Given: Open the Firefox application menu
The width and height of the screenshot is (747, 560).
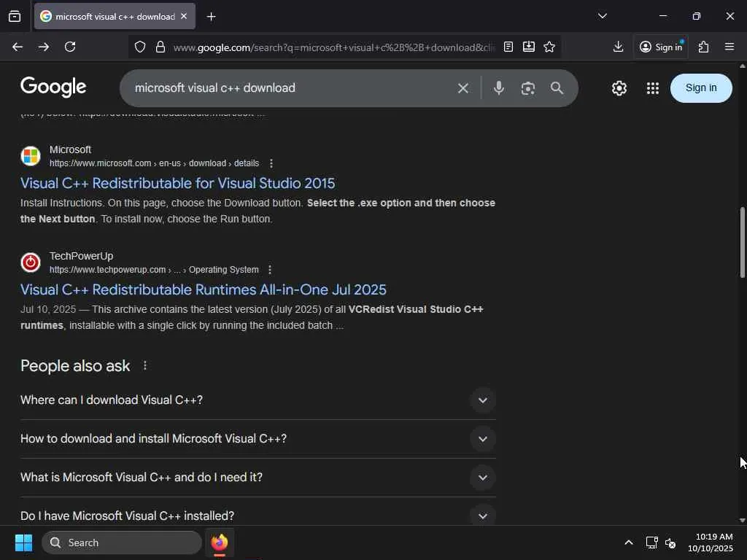Looking at the screenshot, I should [729, 47].
